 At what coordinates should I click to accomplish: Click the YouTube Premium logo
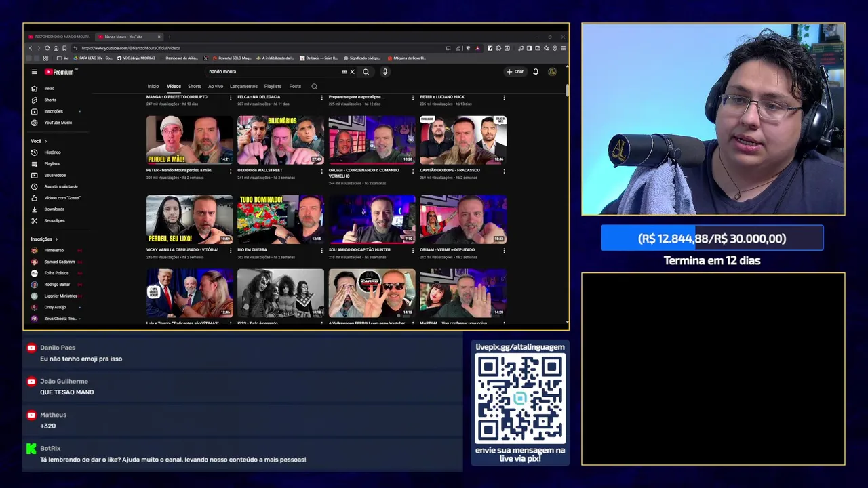click(59, 72)
